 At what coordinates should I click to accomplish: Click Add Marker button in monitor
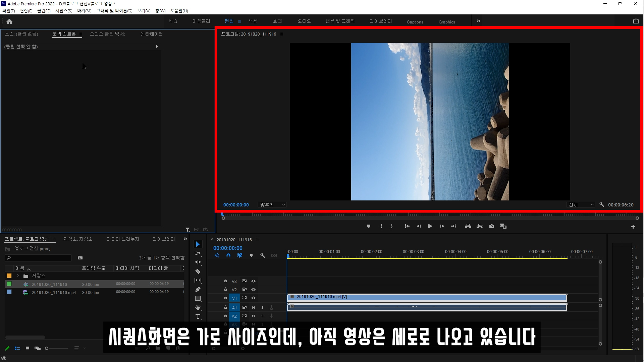[369, 226]
